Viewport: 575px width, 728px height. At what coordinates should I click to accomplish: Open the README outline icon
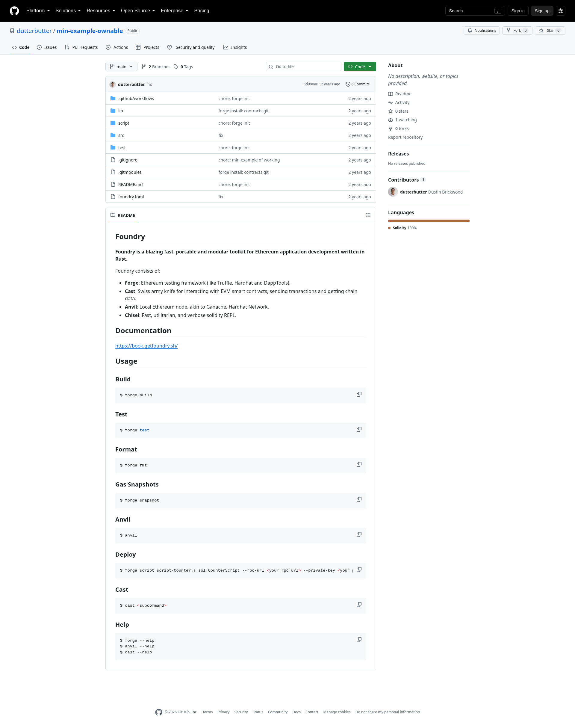pyautogui.click(x=368, y=215)
